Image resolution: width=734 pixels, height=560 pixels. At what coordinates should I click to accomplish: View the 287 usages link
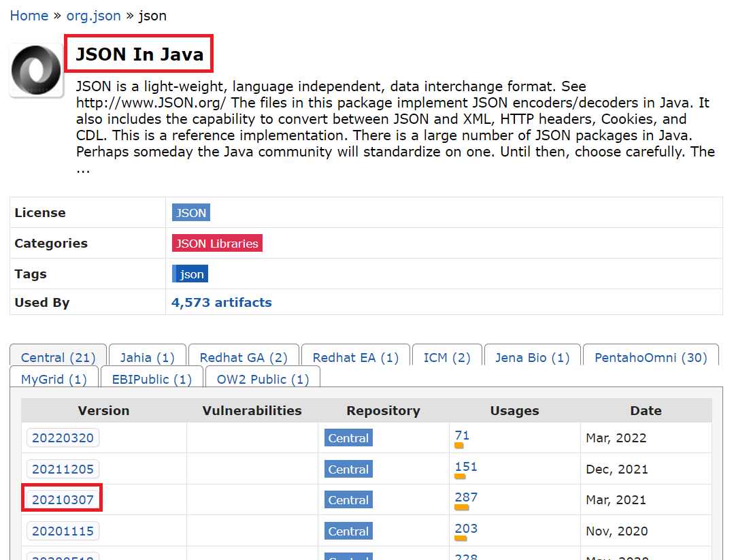point(466,497)
